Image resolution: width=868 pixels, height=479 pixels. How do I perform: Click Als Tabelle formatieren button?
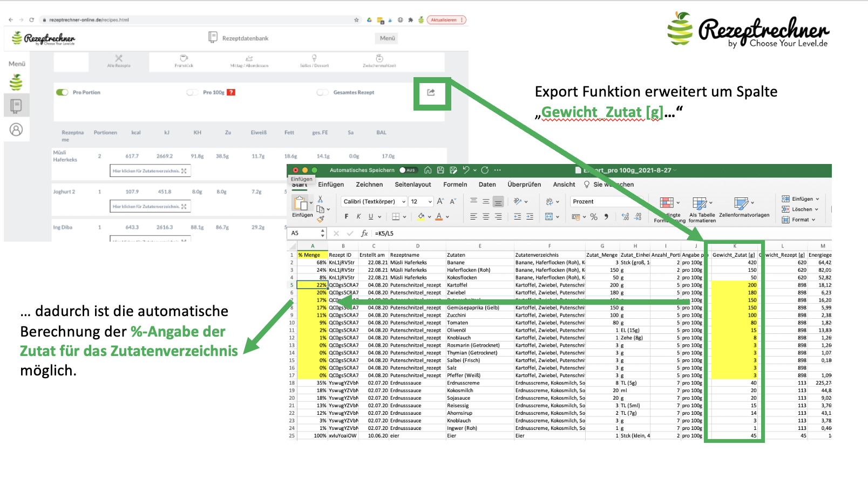(x=702, y=210)
